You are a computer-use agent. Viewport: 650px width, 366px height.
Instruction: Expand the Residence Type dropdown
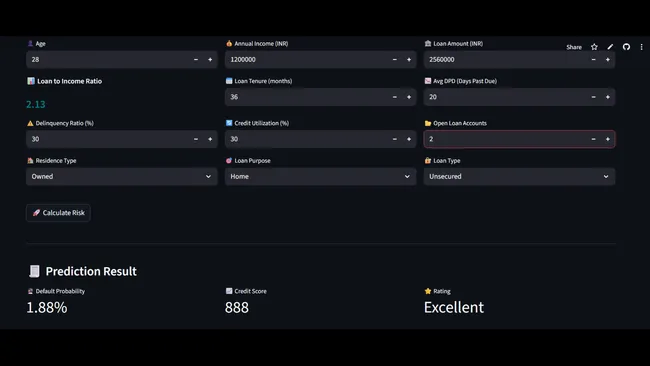pyautogui.click(x=121, y=177)
